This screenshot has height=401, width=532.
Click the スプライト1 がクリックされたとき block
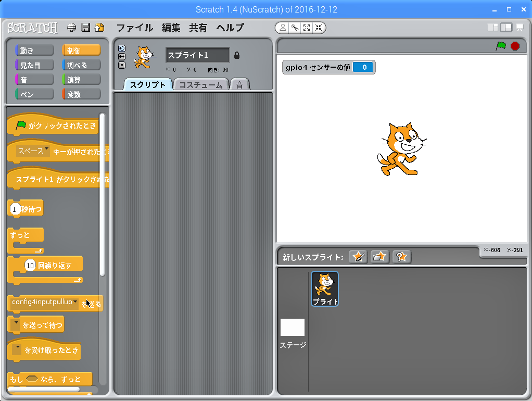click(x=58, y=178)
